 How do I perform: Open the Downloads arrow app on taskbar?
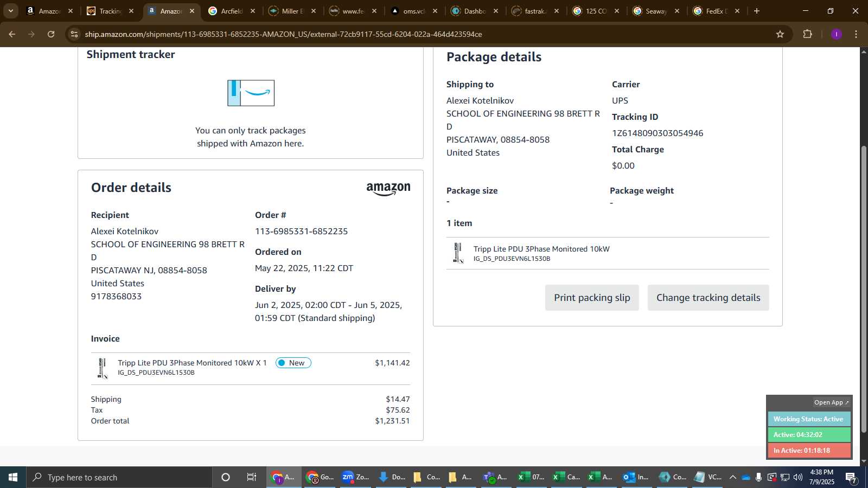click(x=391, y=477)
